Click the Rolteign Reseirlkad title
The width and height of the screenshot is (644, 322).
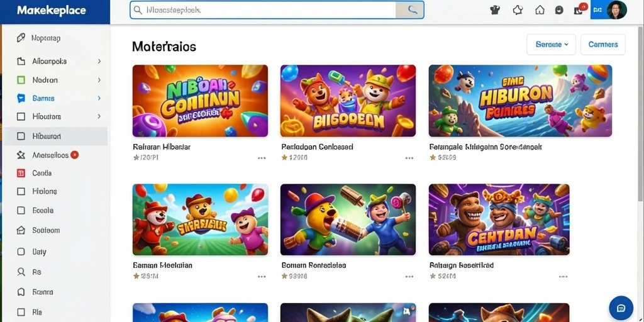462,265
